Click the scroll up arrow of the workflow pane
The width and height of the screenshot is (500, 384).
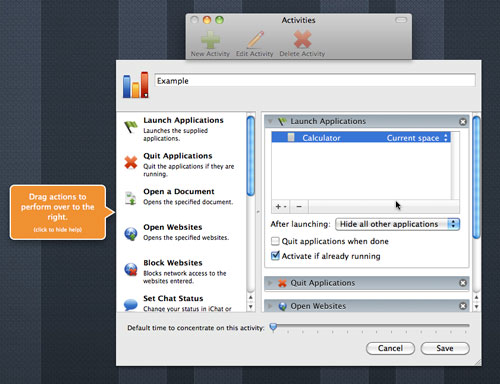coord(476,297)
